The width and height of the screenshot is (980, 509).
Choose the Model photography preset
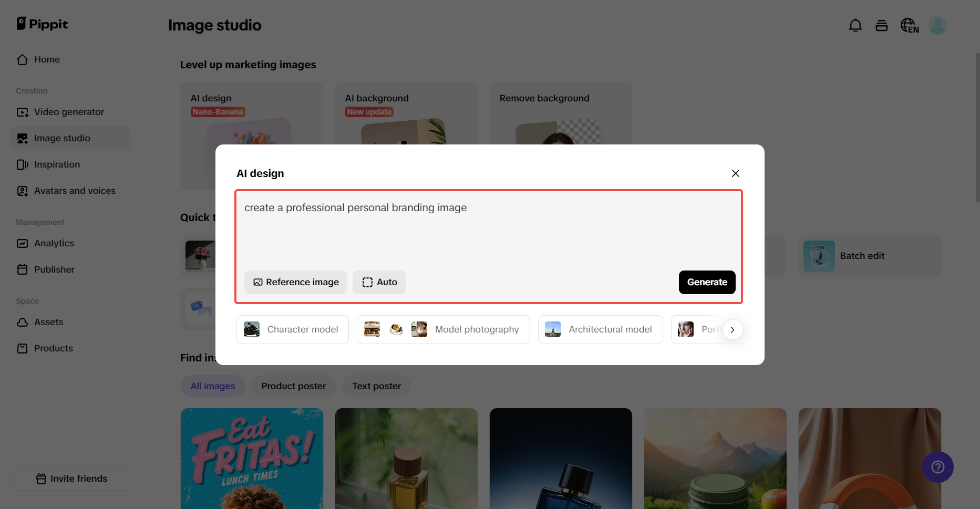(443, 329)
